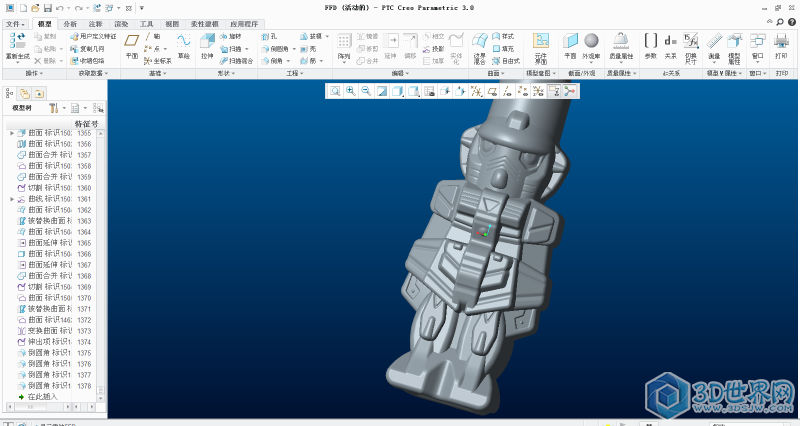The height and width of the screenshot is (426, 800).
Task: Switch to the 渲染 (Render) ribbon tab
Action: (121, 24)
